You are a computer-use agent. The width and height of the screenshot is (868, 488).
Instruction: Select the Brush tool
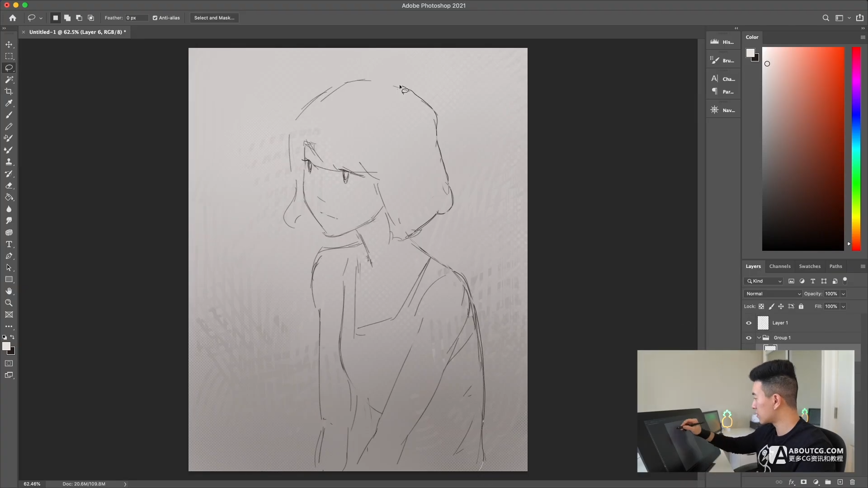[x=9, y=115]
